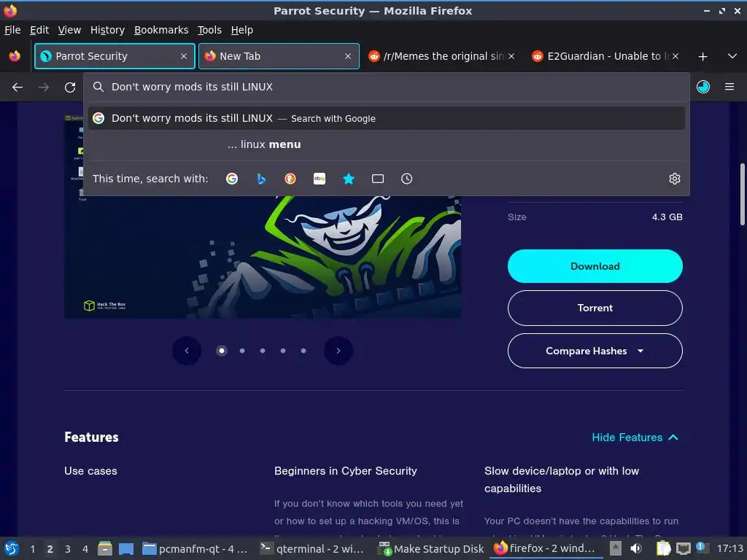Choose the 'linux menu' search suggestion

387,144
